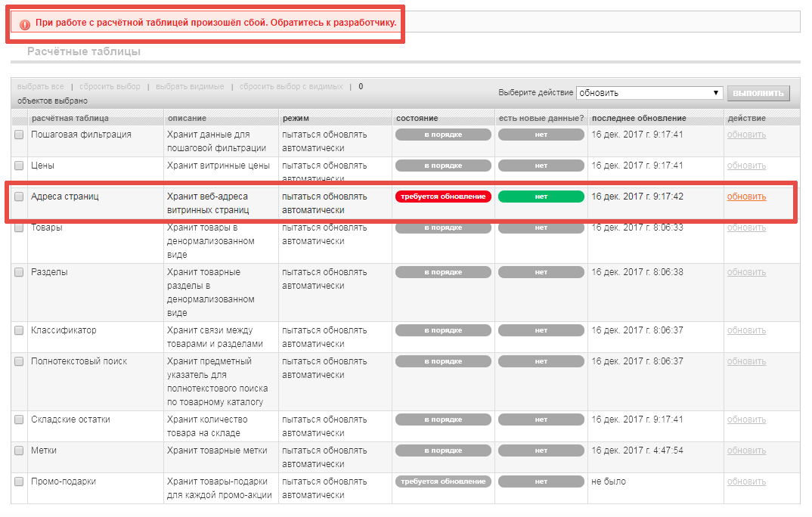Click the расчётная таблица column header
812x517 pixels.
click(x=70, y=118)
